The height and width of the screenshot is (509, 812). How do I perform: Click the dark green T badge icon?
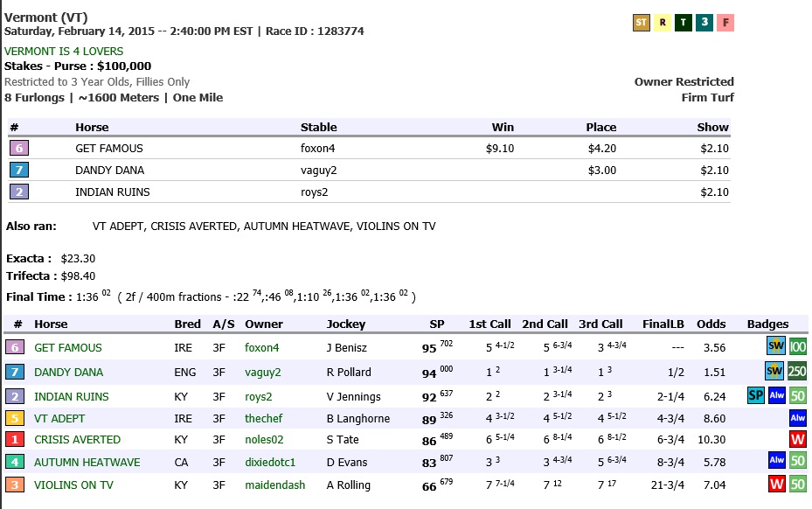pyautogui.click(x=684, y=22)
